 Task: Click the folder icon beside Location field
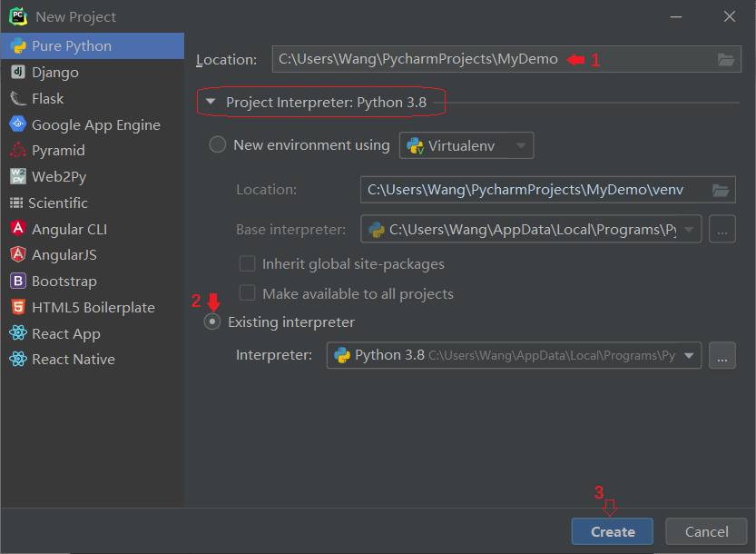tap(724, 59)
